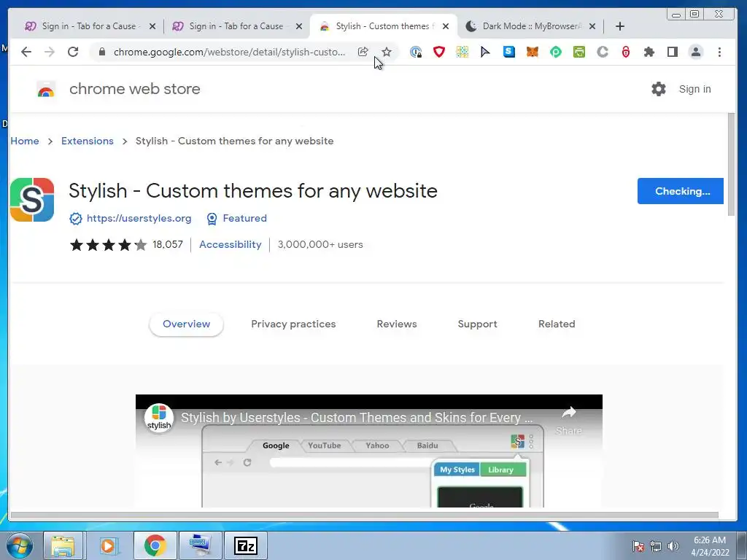Open the blue S extension in the toolbar

[x=508, y=52]
